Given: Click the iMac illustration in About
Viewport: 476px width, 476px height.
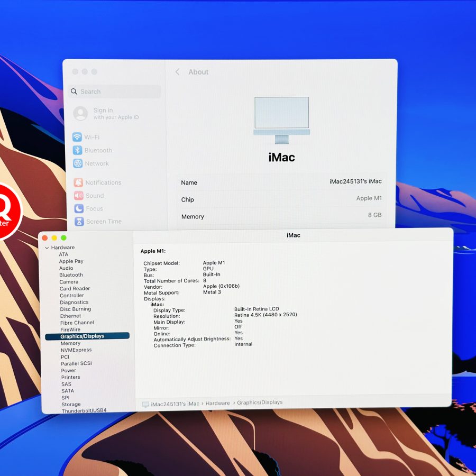Looking at the screenshot, I should 282,121.
